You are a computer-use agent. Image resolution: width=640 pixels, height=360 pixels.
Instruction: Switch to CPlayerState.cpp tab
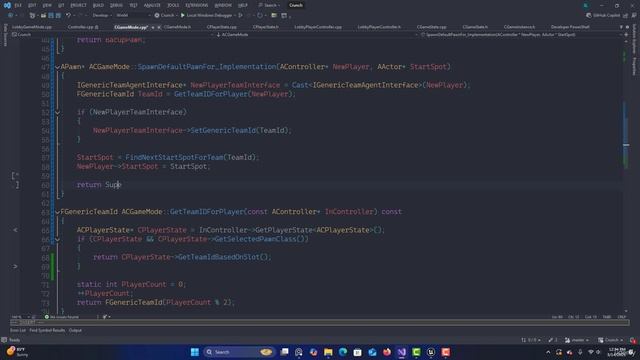point(221,27)
